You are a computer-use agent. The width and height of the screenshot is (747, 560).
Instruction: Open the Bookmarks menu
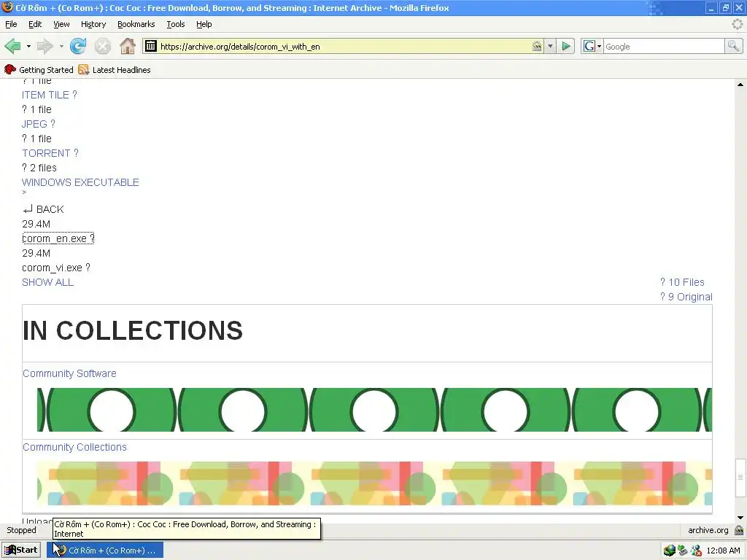pyautogui.click(x=136, y=24)
